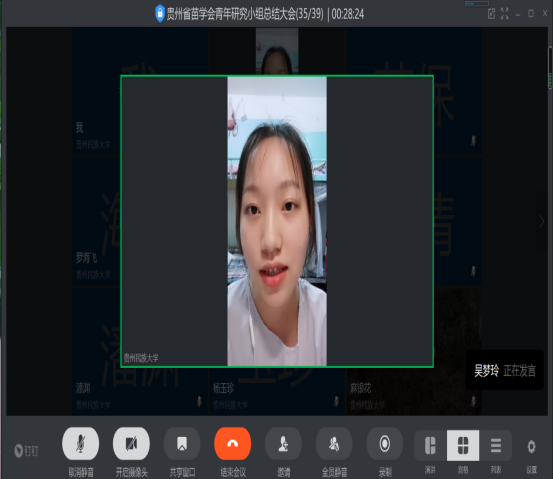Viewport: 553px width, 479px height.
Task: Select the 宫格 grid layout view
Action: [463, 445]
